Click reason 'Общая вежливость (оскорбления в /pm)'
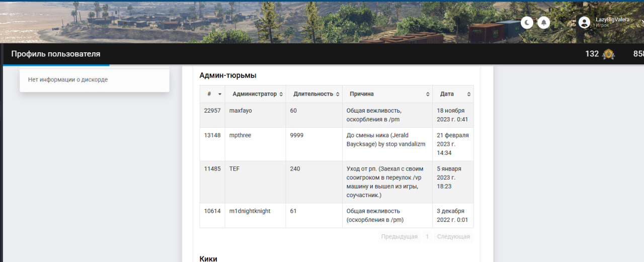 [375, 215]
